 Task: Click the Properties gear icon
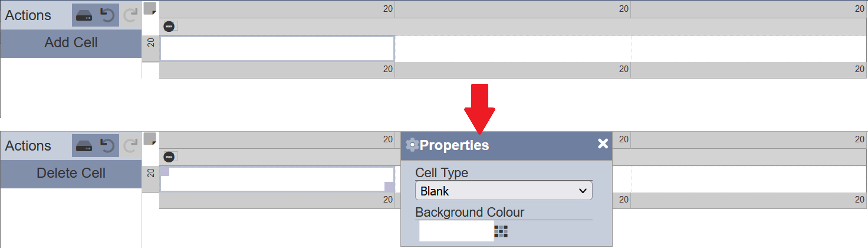412,145
